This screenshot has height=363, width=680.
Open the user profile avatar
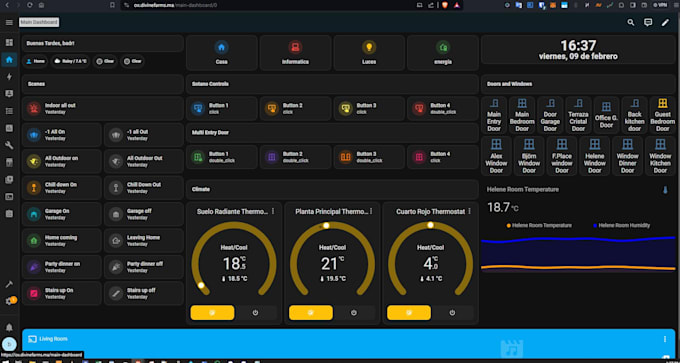coord(9,344)
